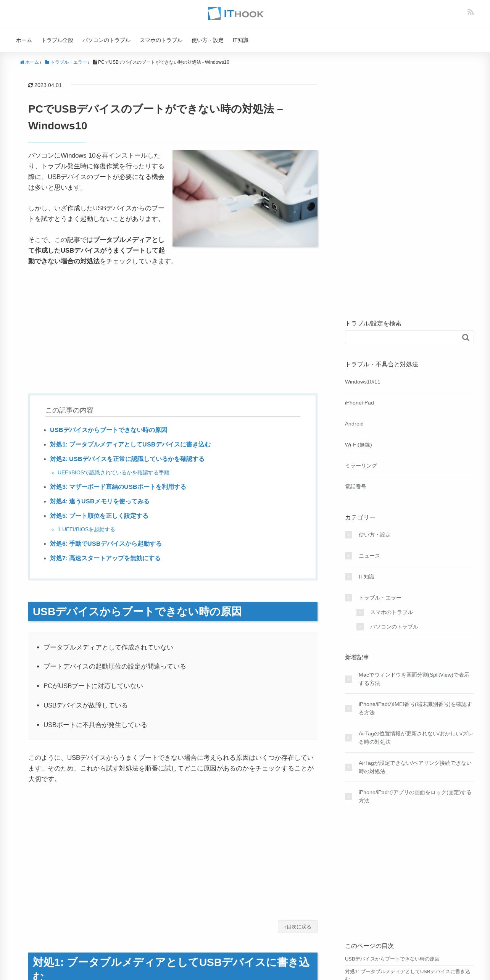Jump to 対処4 違うUSBメモリ link

point(100,501)
